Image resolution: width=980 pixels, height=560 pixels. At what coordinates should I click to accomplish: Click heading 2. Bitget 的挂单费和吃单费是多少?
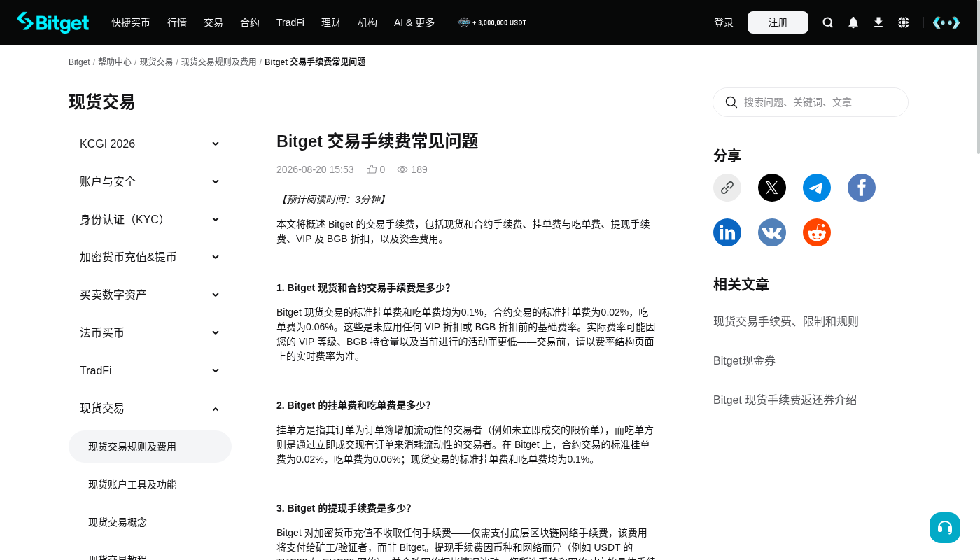[x=353, y=405]
